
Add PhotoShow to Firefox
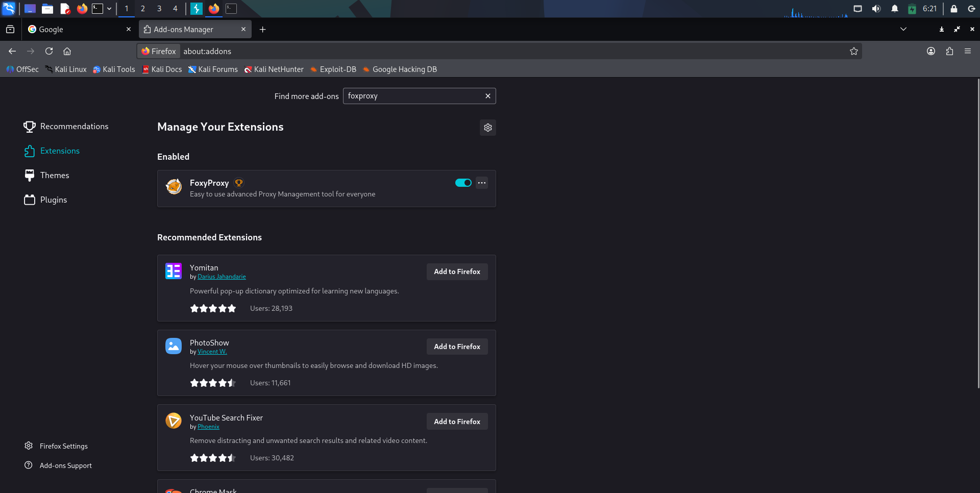click(x=457, y=347)
